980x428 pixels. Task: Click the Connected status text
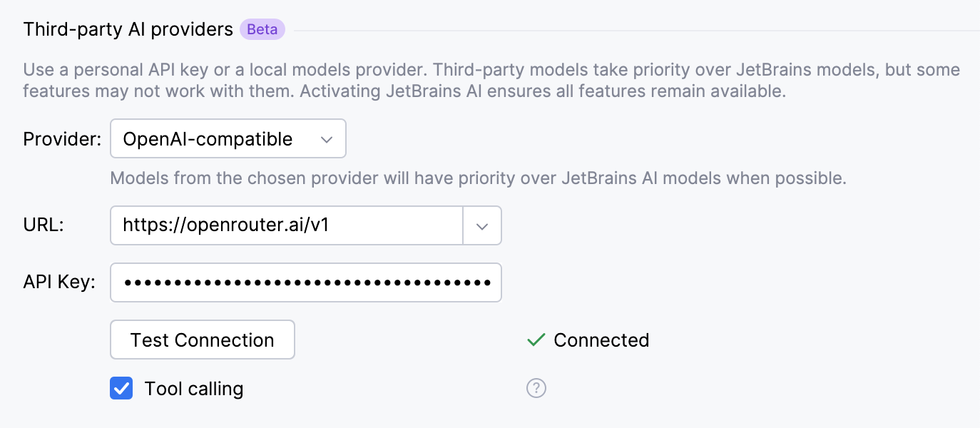(601, 340)
